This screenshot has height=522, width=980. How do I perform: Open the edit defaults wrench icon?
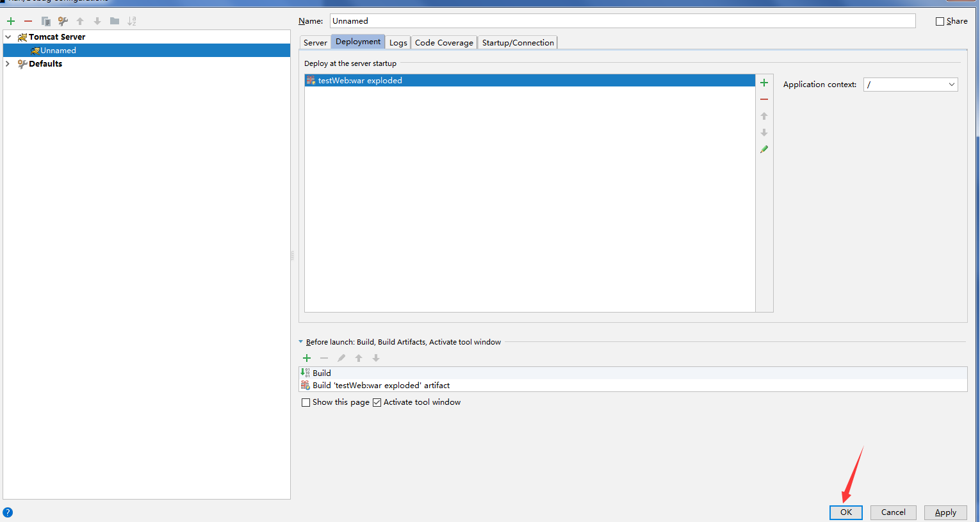63,21
